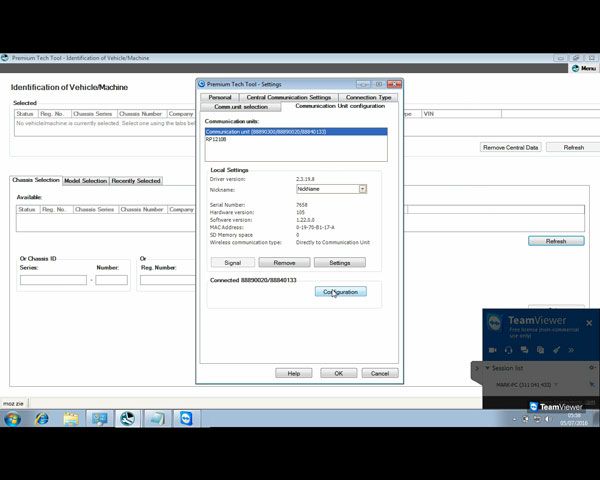Open the TeamViewer chat icon

[x=524, y=350]
